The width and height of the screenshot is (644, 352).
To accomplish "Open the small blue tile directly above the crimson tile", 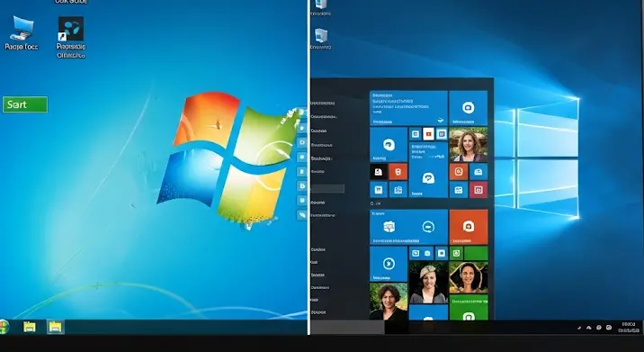I will pyautogui.click(x=479, y=171).
